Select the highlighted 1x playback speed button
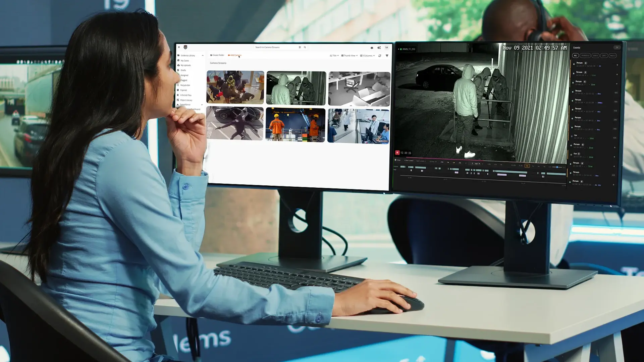Viewport: 644px width, 362px height. [x=527, y=166]
